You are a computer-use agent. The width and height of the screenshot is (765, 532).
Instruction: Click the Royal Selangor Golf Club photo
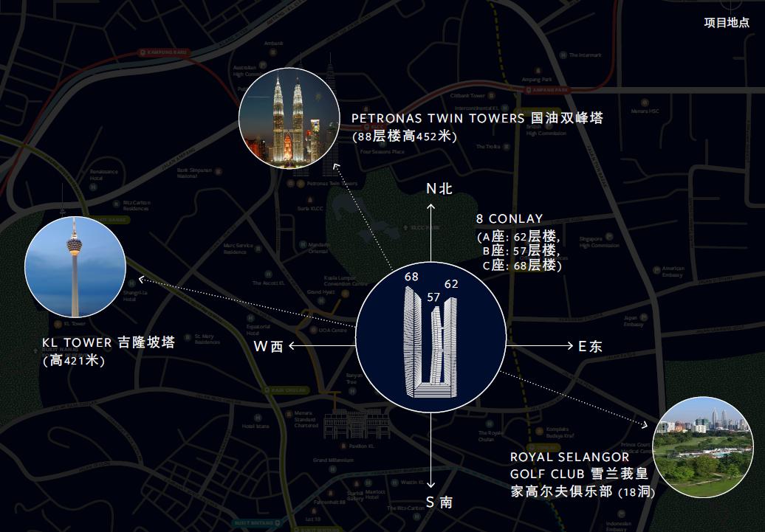(x=703, y=447)
